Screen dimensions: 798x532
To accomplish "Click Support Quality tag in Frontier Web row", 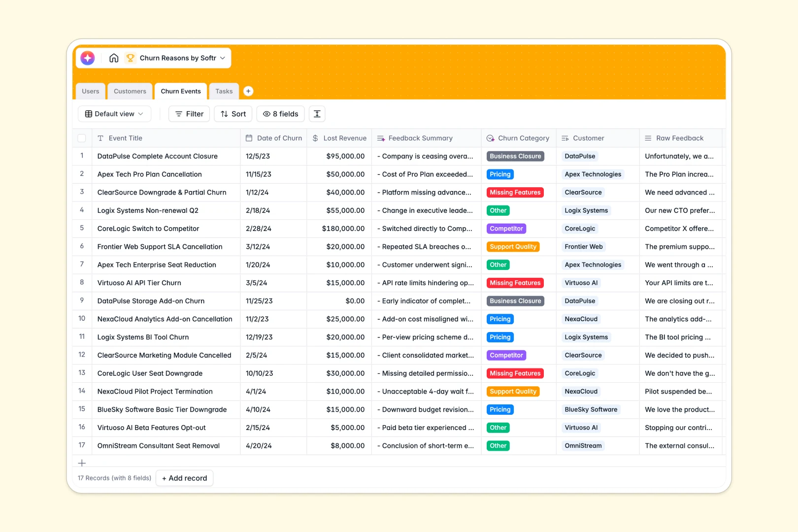I will click(513, 247).
